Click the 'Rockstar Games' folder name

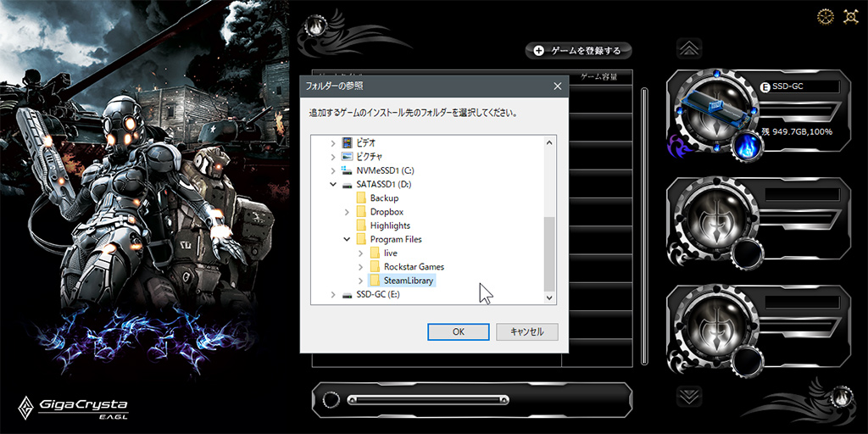tap(414, 267)
